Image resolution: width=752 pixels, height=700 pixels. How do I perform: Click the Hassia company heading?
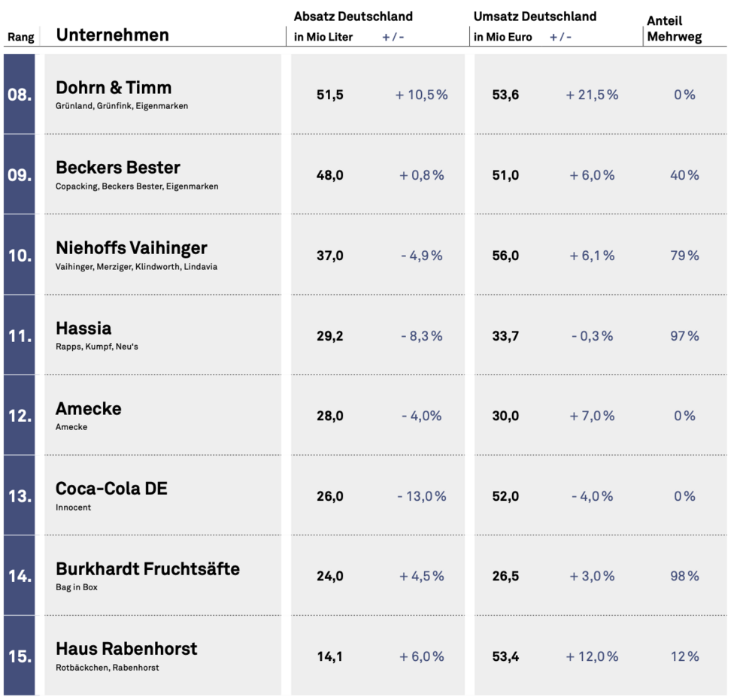tap(83, 329)
